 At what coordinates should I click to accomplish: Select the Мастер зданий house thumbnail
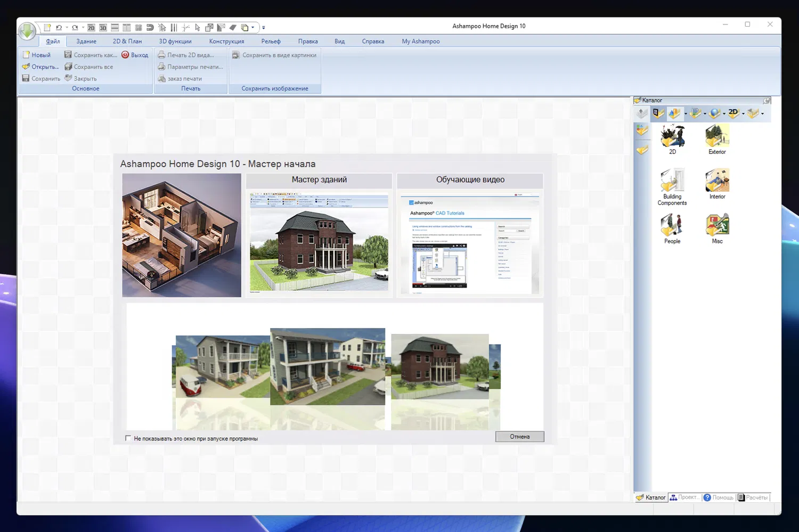click(319, 242)
